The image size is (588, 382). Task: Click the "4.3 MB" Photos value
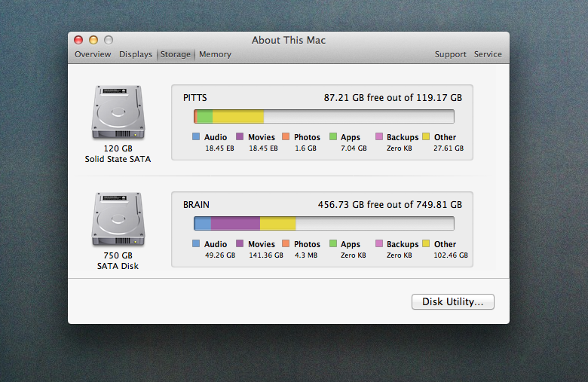point(306,255)
